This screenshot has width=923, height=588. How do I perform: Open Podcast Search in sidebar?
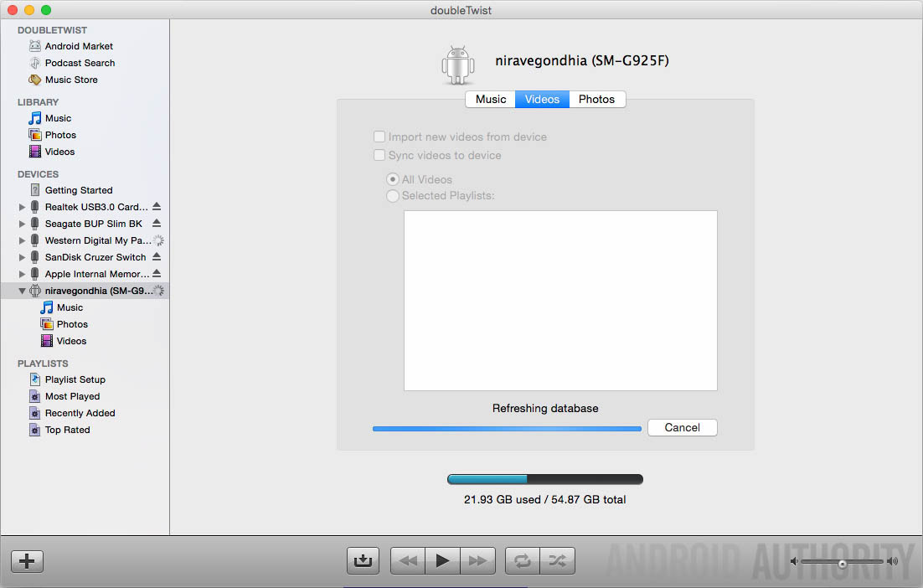(x=80, y=63)
